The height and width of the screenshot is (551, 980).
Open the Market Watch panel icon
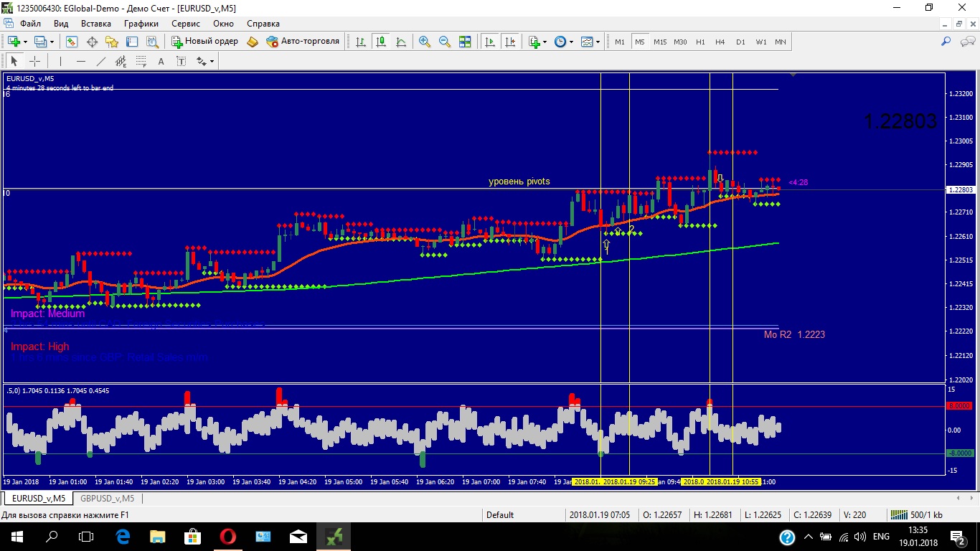pos(72,42)
